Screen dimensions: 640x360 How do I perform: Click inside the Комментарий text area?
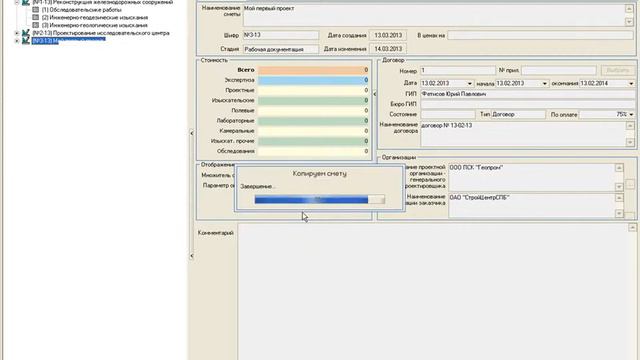coord(433,291)
